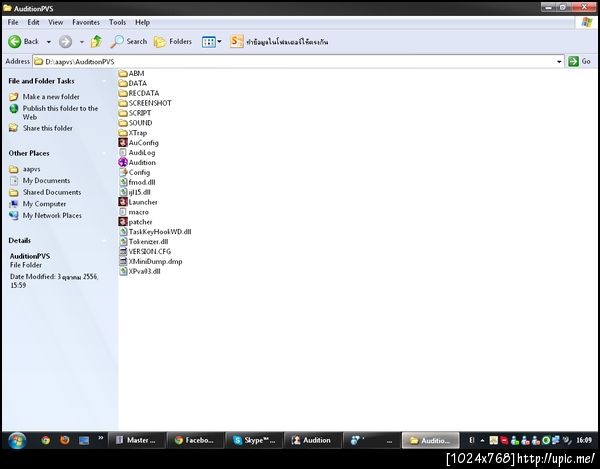Select the AuConfig application file
Screen dimensions: 600x469
138,143
